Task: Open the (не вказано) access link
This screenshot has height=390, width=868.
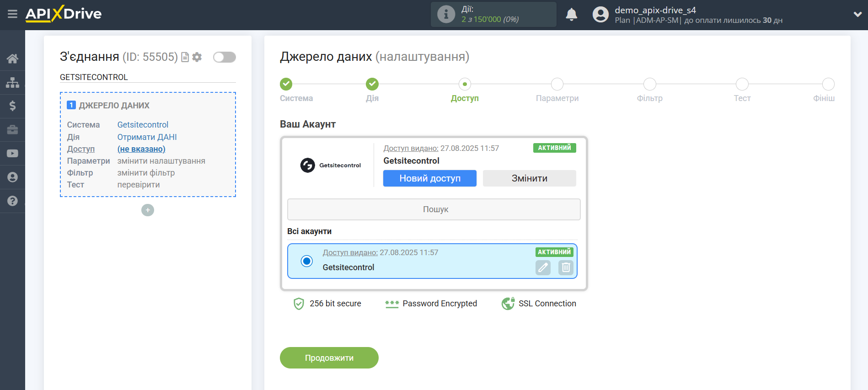Action: point(141,149)
